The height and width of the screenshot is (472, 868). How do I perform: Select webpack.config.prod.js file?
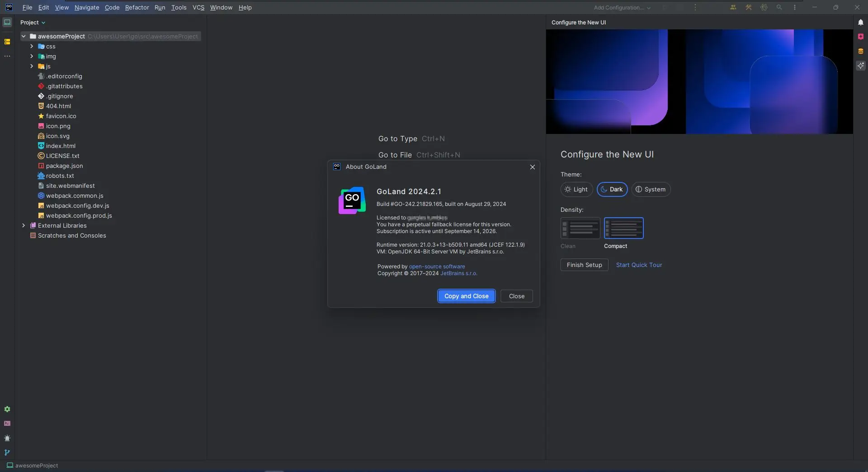point(75,215)
